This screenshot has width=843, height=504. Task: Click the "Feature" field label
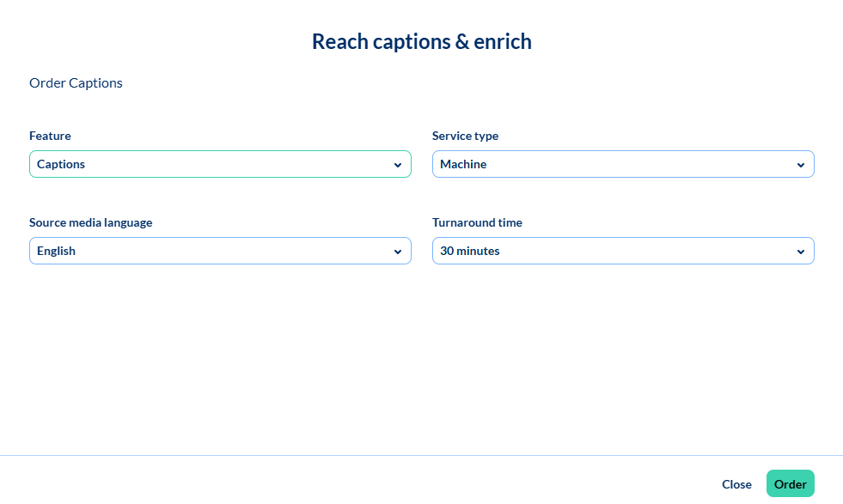(x=50, y=136)
